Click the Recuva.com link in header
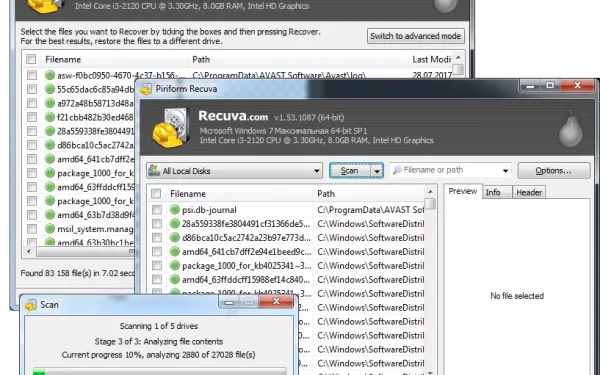This screenshot has width=600, height=375. click(233, 116)
